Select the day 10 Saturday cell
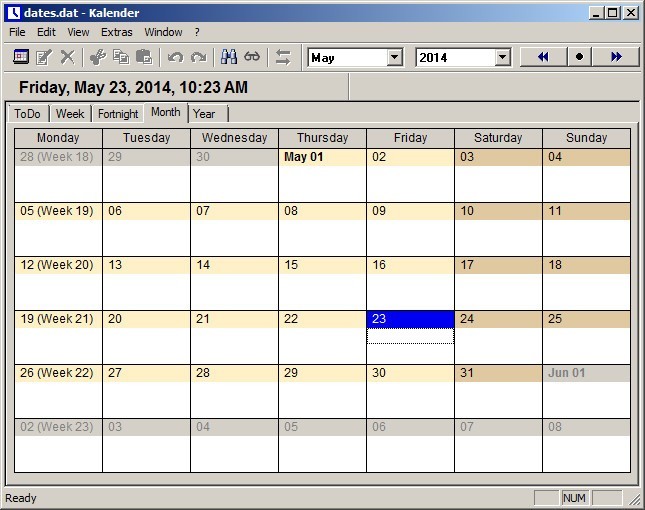645x510 pixels. click(498, 230)
